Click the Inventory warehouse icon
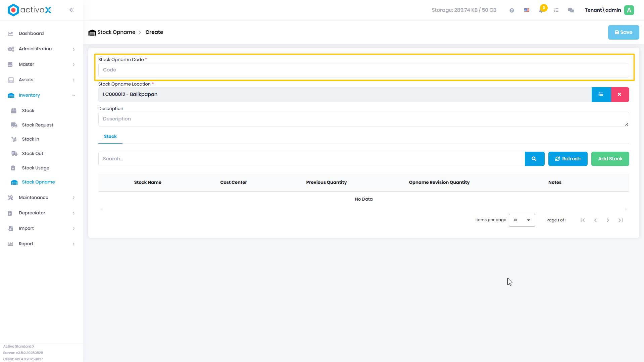The width and height of the screenshot is (644, 362). click(11, 95)
